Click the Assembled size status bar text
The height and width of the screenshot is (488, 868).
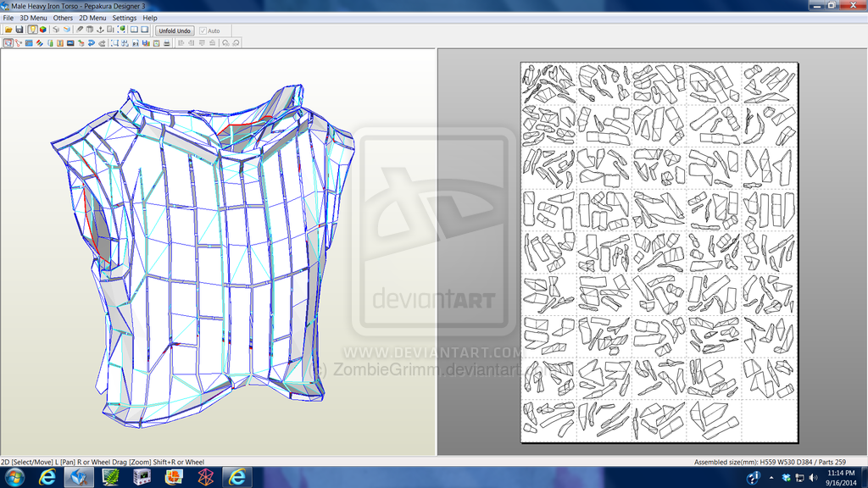tap(770, 462)
